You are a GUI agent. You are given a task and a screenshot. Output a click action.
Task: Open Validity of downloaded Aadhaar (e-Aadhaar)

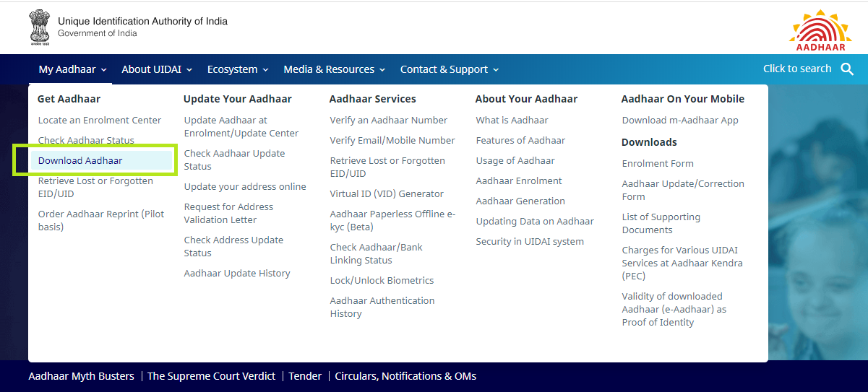[x=674, y=310]
